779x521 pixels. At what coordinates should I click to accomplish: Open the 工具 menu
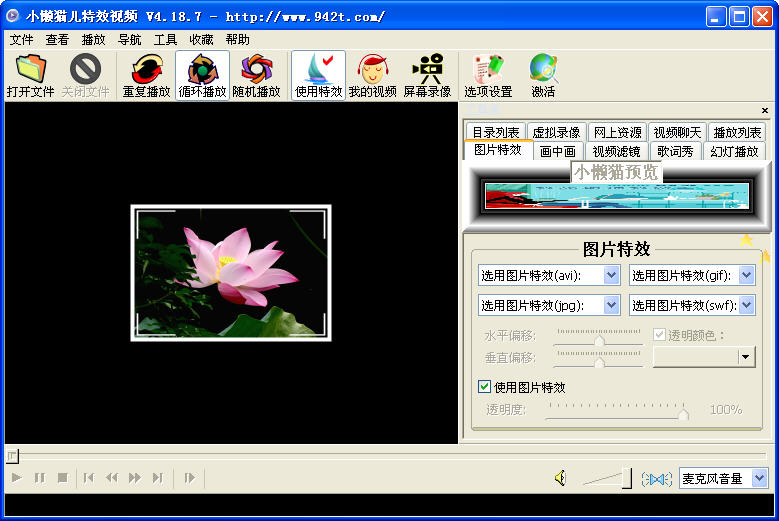point(165,40)
